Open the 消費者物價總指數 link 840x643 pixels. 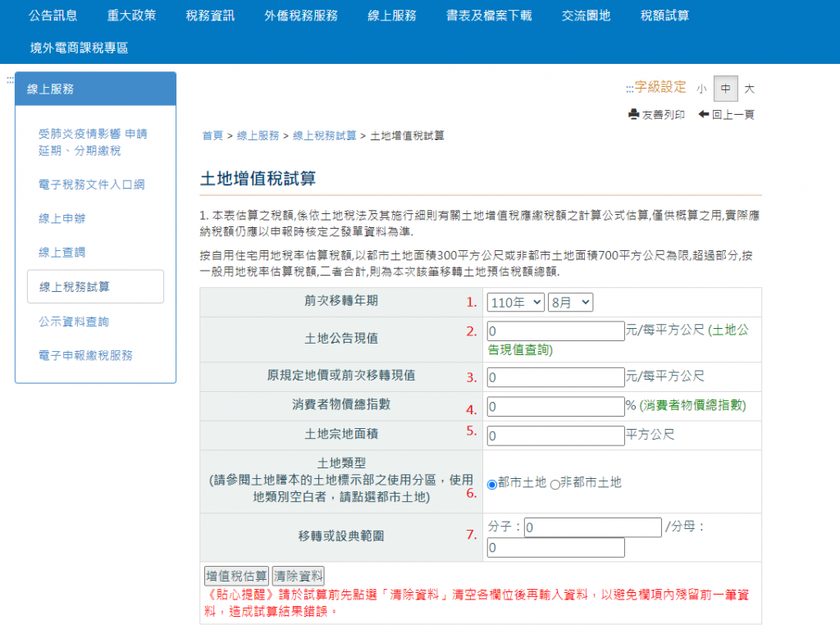pyautogui.click(x=694, y=406)
